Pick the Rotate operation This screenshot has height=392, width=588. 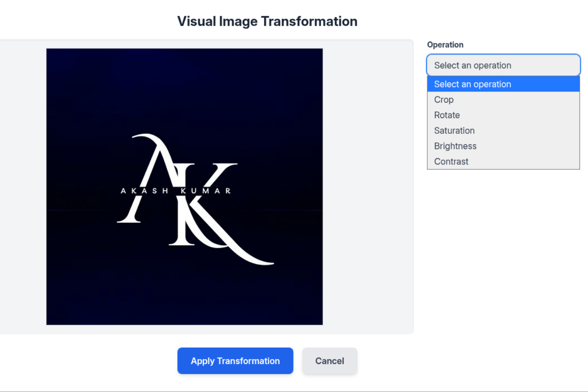[503, 115]
